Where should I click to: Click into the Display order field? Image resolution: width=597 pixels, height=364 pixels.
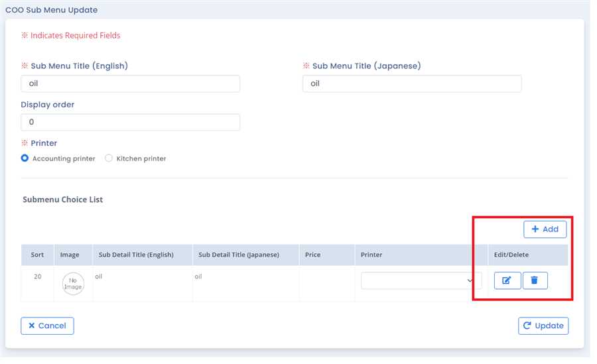tap(130, 123)
